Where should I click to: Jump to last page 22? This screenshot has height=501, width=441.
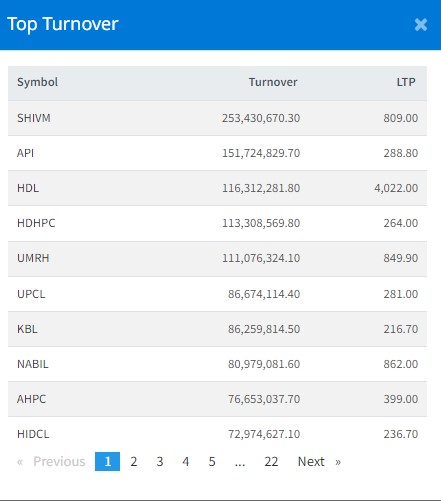(271, 462)
